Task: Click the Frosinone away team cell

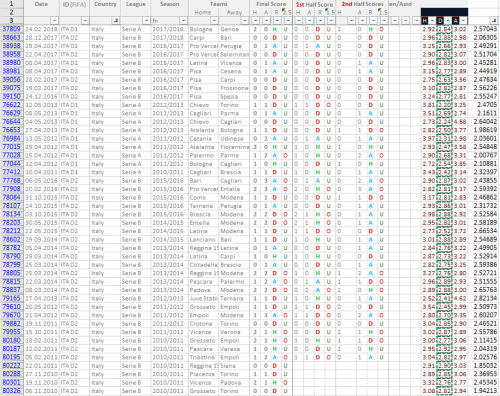Action: coord(234,88)
